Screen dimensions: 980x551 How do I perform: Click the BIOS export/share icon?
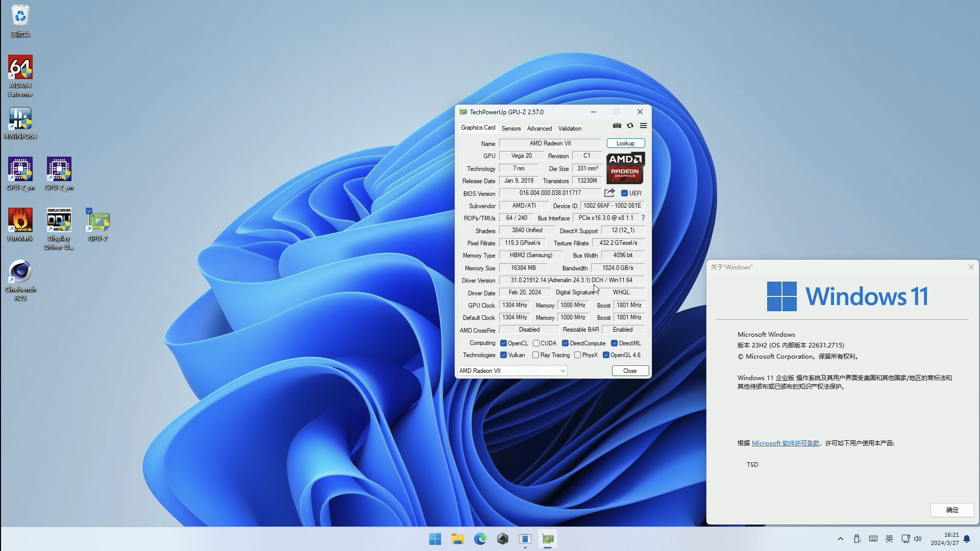click(x=609, y=193)
